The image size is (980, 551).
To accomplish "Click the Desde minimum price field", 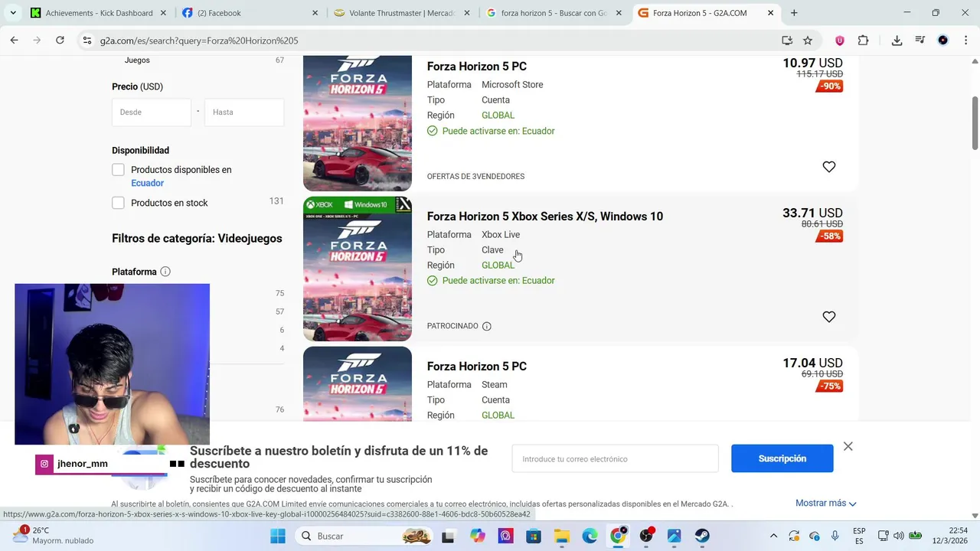I will point(152,112).
